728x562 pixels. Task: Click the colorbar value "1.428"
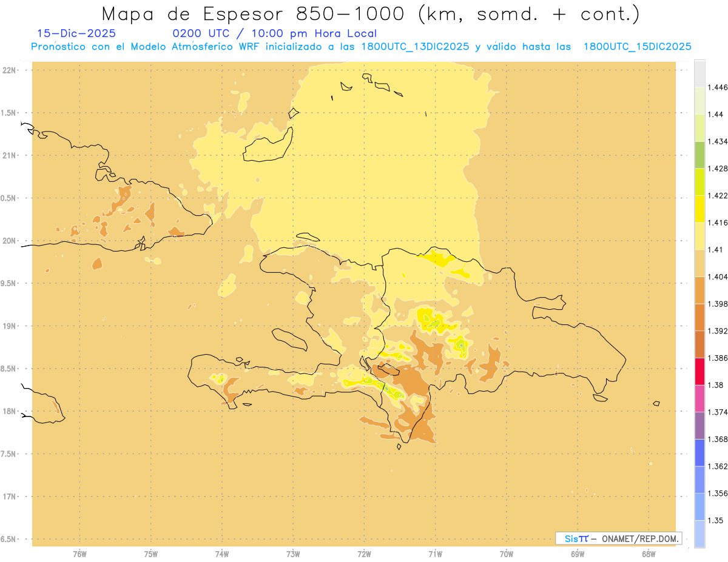pos(718,169)
